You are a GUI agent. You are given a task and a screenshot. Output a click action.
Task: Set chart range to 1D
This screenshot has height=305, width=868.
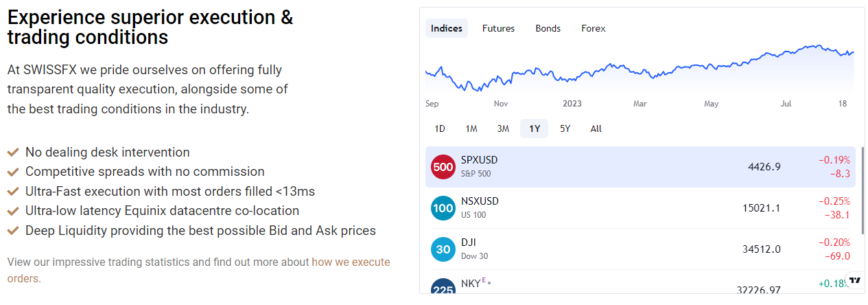point(440,128)
